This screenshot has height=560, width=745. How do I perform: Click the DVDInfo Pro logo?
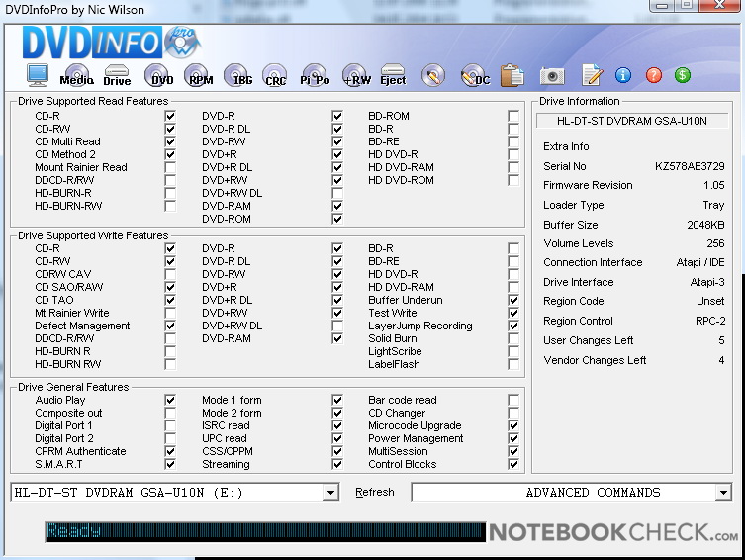(x=112, y=43)
